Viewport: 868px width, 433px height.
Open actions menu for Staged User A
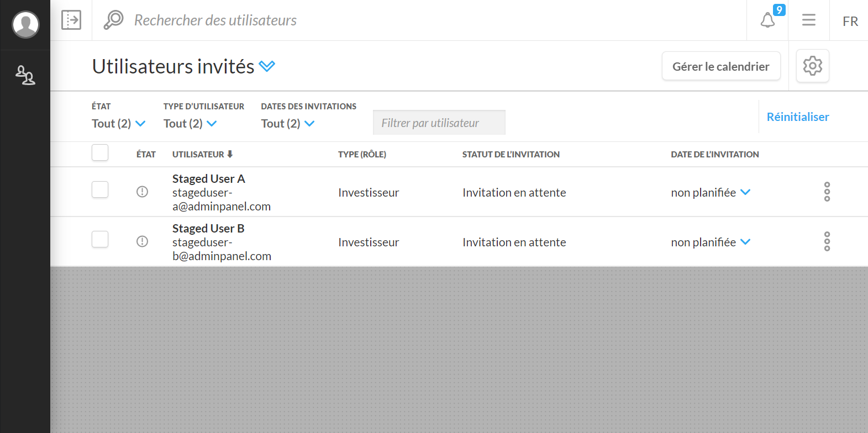(827, 192)
